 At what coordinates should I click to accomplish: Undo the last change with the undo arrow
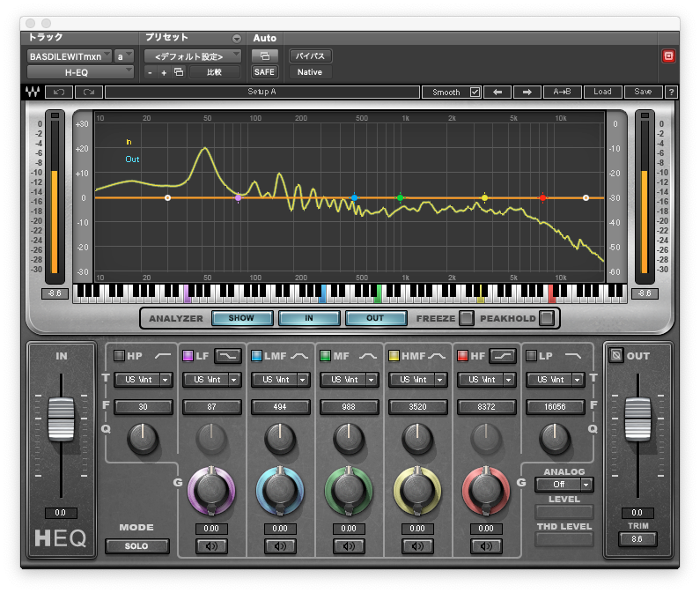[x=59, y=92]
